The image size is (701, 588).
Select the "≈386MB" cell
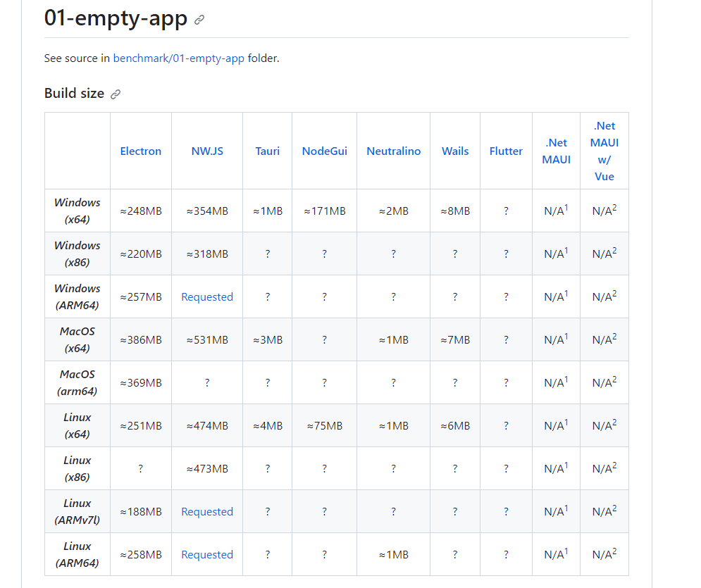141,340
